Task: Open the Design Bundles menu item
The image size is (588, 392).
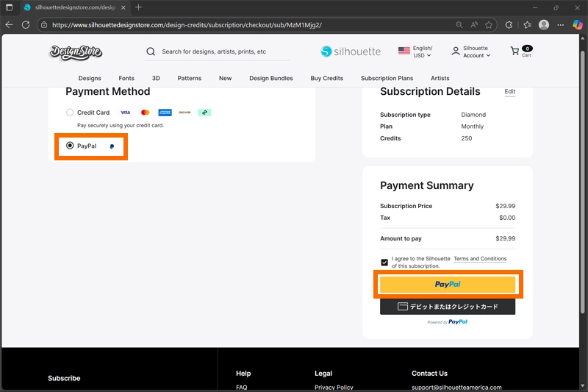Action: coord(270,78)
